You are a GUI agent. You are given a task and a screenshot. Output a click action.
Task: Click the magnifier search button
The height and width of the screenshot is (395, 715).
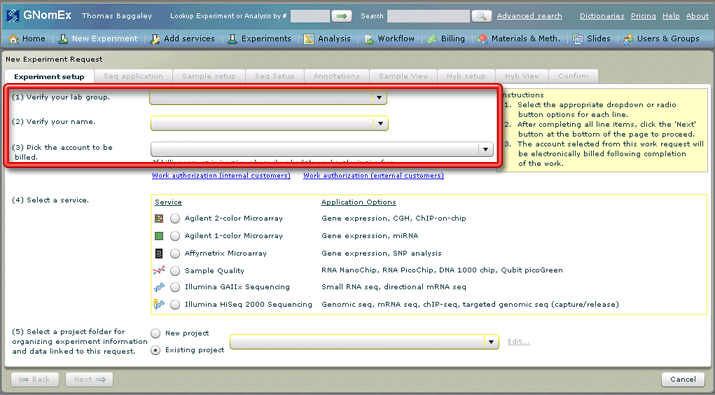click(x=482, y=16)
